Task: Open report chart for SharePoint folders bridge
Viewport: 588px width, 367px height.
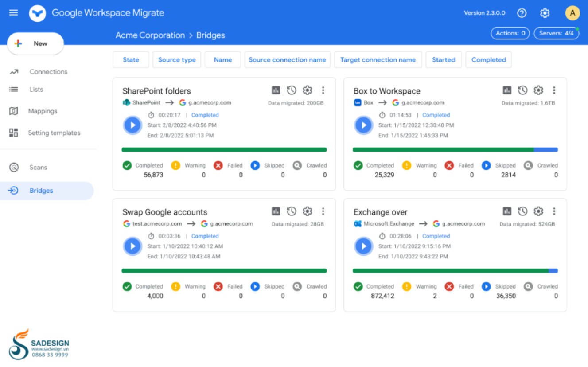Action: pos(276,90)
